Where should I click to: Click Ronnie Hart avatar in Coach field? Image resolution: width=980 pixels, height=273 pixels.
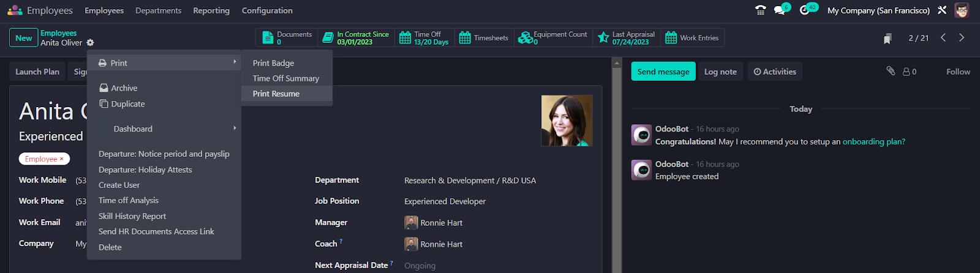click(x=411, y=244)
